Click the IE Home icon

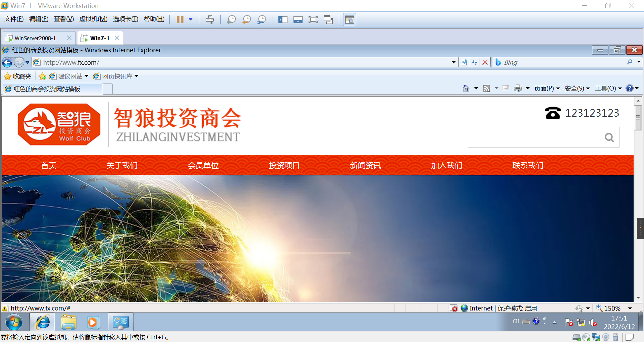(466, 88)
